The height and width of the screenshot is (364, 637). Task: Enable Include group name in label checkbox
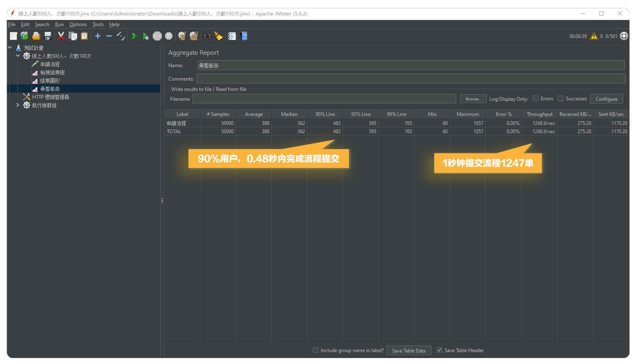(315, 350)
